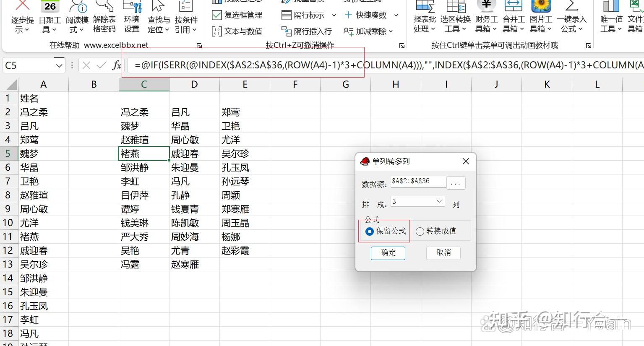644x346 pixels.
Task: Click cell E9 containing 郑寒雁
Action: click(x=245, y=209)
